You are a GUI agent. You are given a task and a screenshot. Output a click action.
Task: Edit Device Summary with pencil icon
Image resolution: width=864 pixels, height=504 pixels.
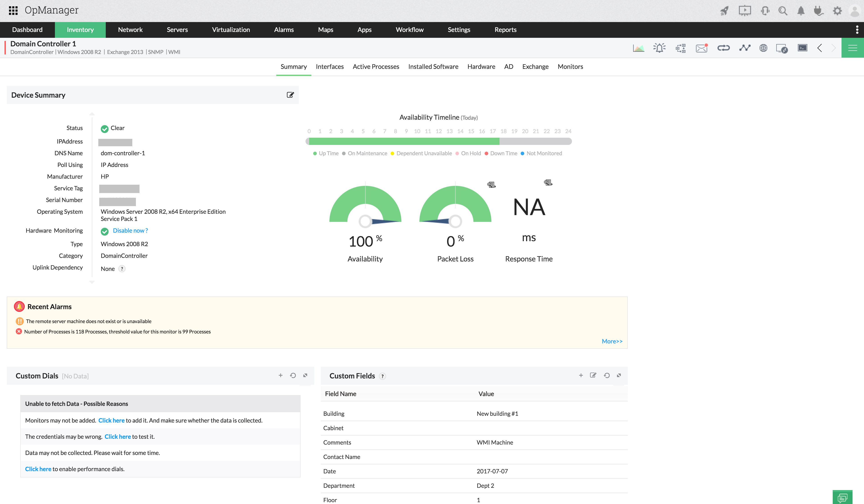click(290, 95)
